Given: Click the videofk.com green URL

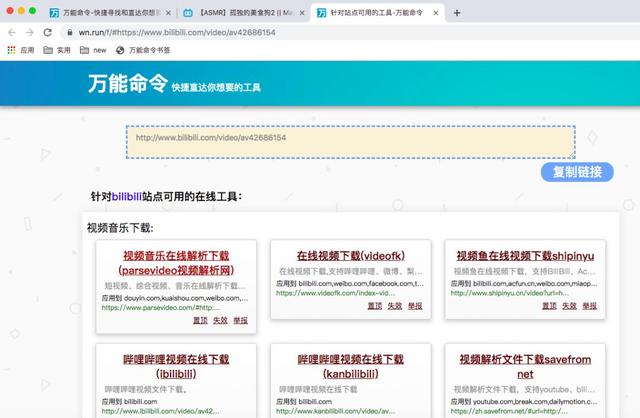Looking at the screenshot, I should pos(336,293).
